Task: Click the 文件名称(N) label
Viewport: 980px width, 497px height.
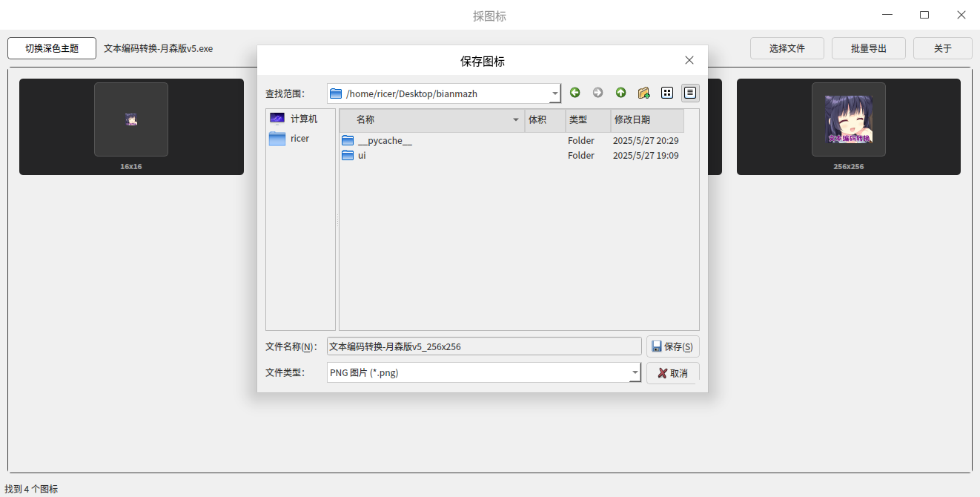Action: pos(291,346)
